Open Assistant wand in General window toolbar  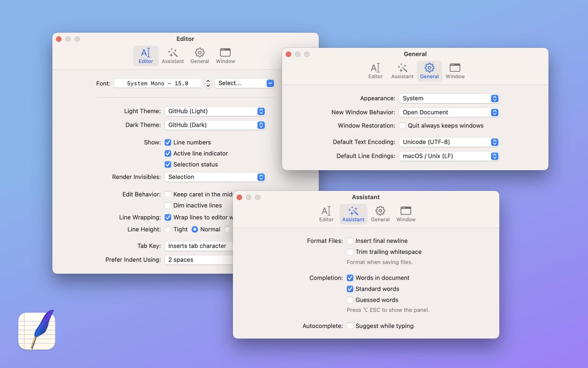(x=402, y=71)
